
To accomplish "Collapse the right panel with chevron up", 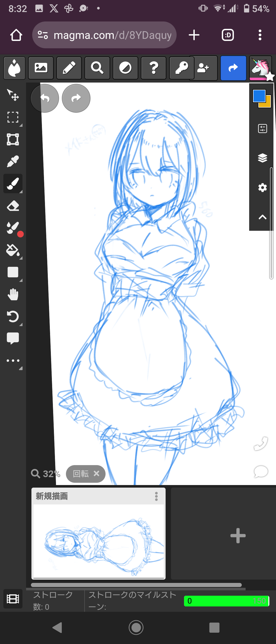I will (x=262, y=217).
